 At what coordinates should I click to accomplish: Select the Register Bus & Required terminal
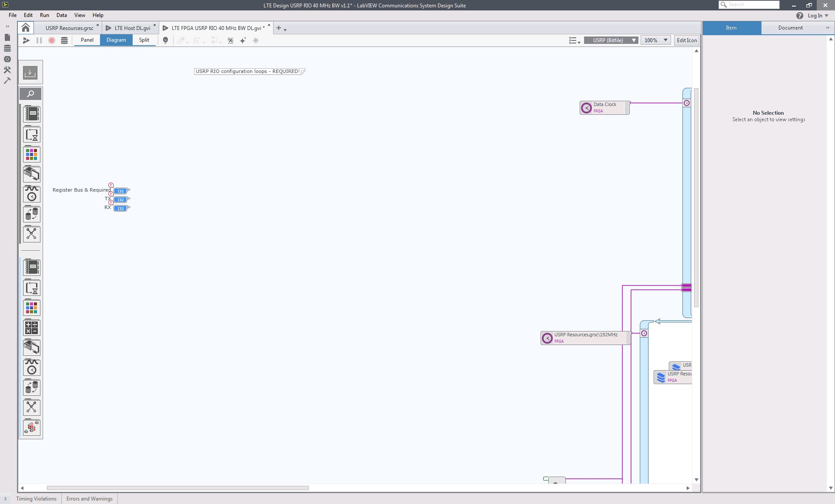point(120,191)
